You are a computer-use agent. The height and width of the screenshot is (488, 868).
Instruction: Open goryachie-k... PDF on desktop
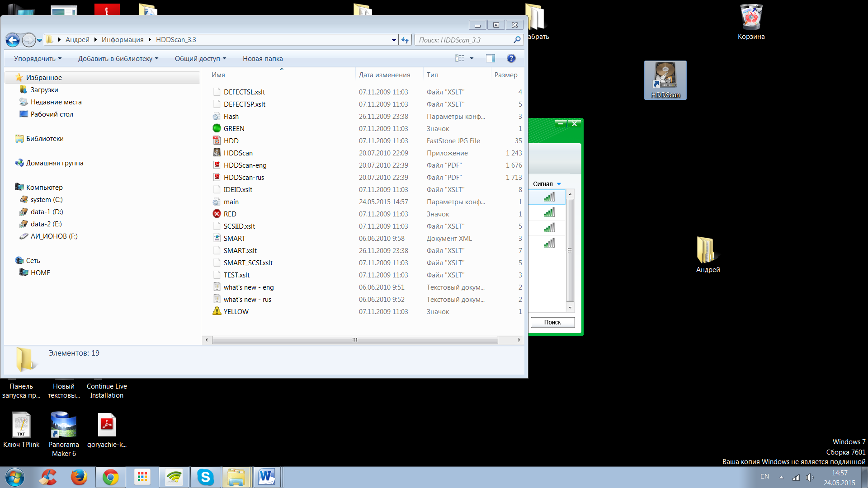107,430
